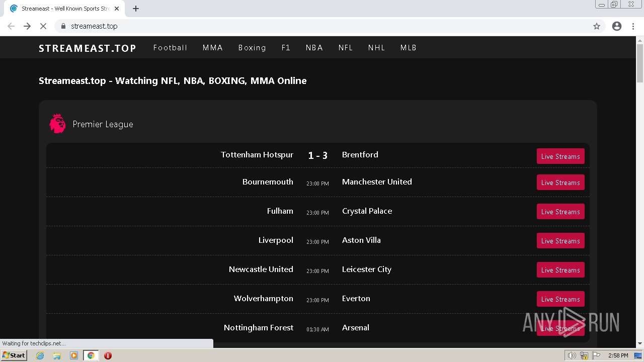Click the Manchester United team name
The width and height of the screenshot is (644, 362).
point(377,182)
